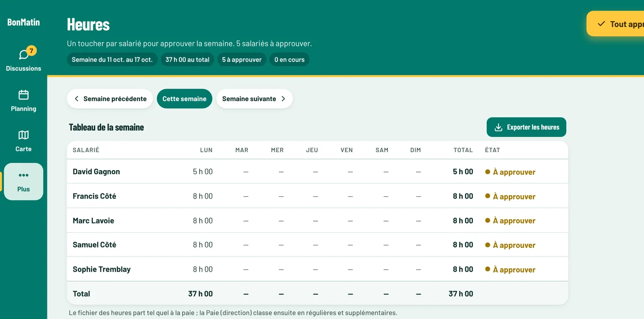Approve all with the Tout approuver button

pyautogui.click(x=615, y=24)
